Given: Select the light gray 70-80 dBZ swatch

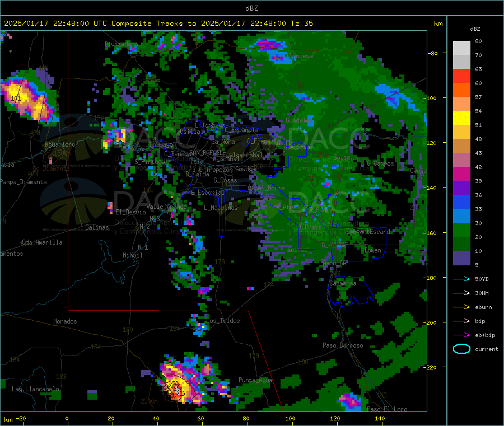Looking at the screenshot, I should point(461,48).
